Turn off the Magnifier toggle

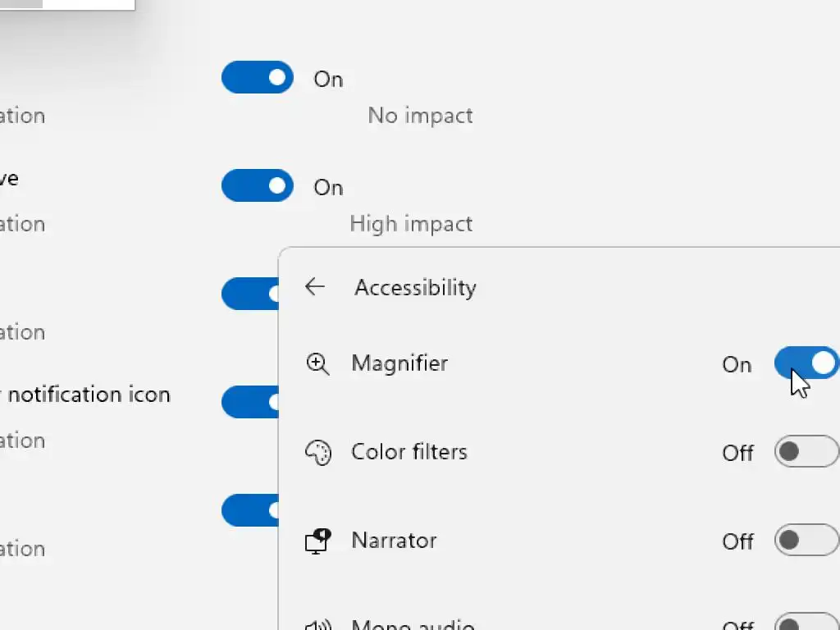tap(806, 363)
